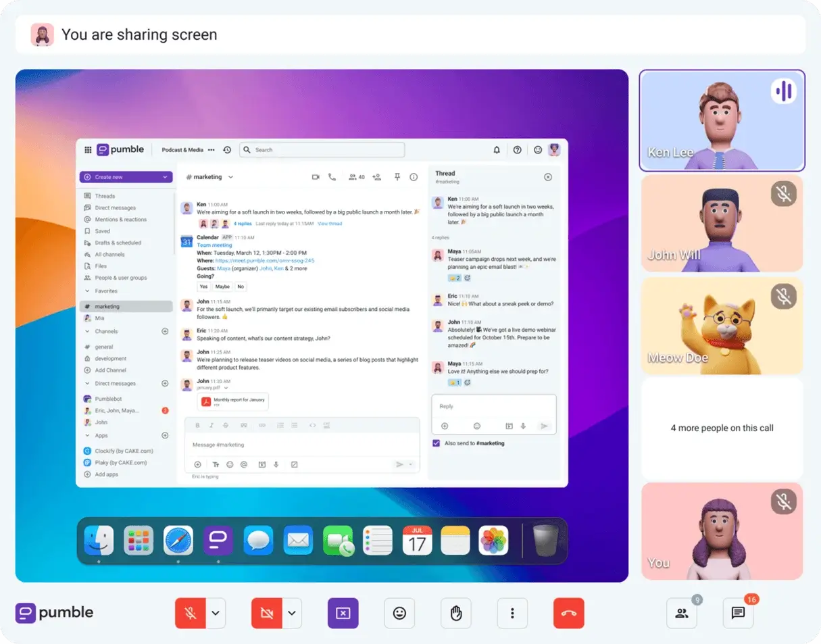The height and width of the screenshot is (644, 821).
Task: Show participants list with 9 badge
Action: [681, 614]
